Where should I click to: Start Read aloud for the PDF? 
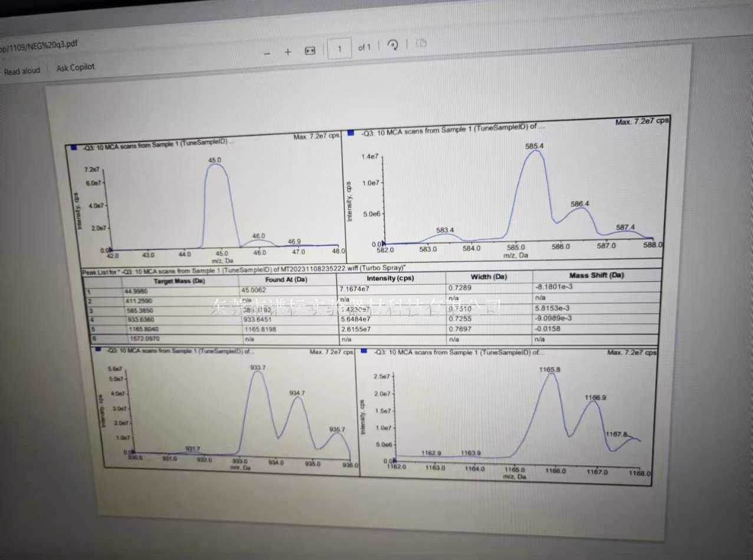coord(22,71)
